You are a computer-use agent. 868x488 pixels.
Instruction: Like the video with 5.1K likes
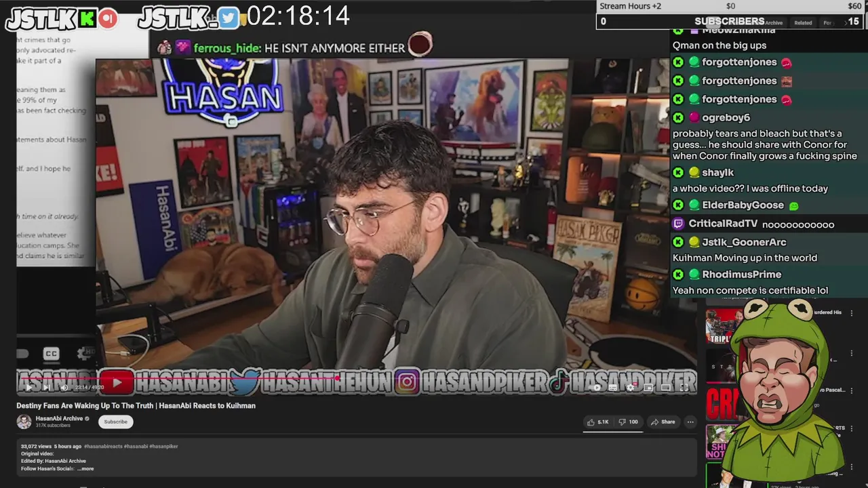click(x=598, y=422)
